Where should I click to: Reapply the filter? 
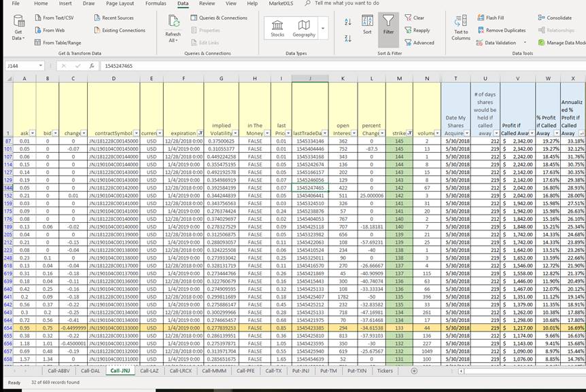point(417,31)
